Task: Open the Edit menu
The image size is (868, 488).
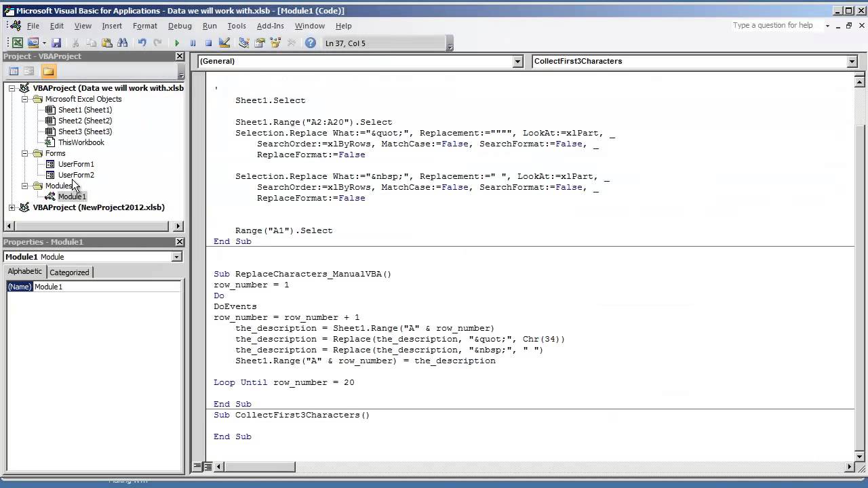Action: tap(57, 26)
